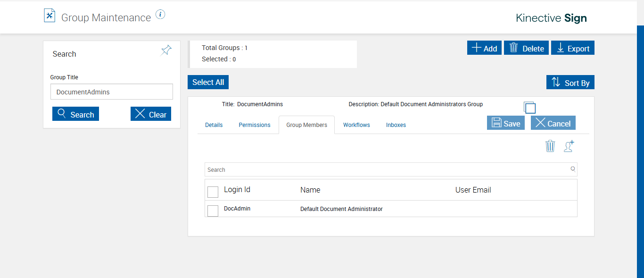Check the DocAdmin row checkbox
644x278 pixels.
[x=213, y=211]
